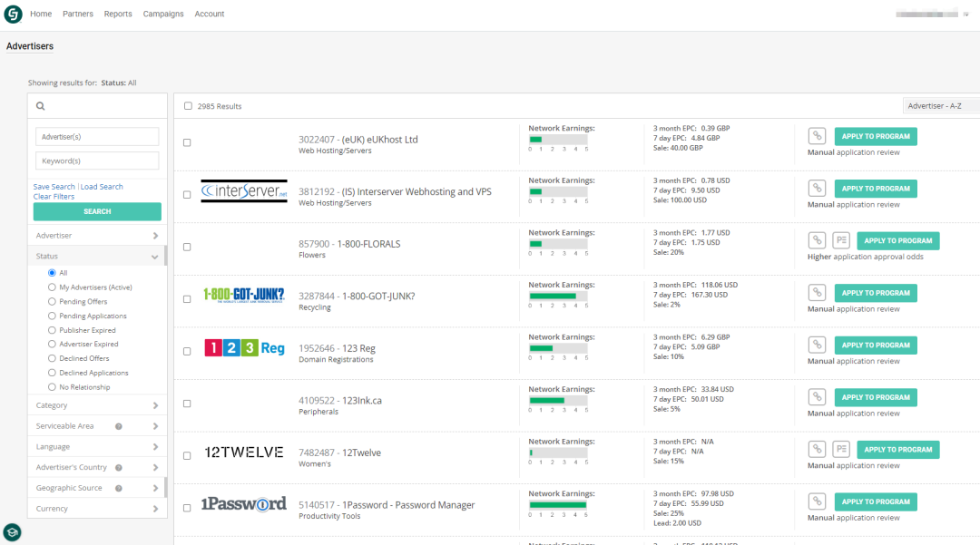Viewport: 980px width, 545px height.
Task: Expand the Advertiser filter section
Action: click(x=97, y=236)
